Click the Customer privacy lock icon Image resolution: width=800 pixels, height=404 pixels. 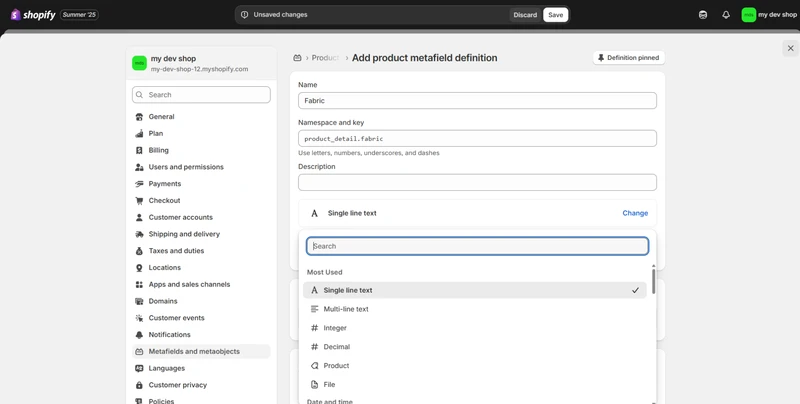tap(139, 385)
